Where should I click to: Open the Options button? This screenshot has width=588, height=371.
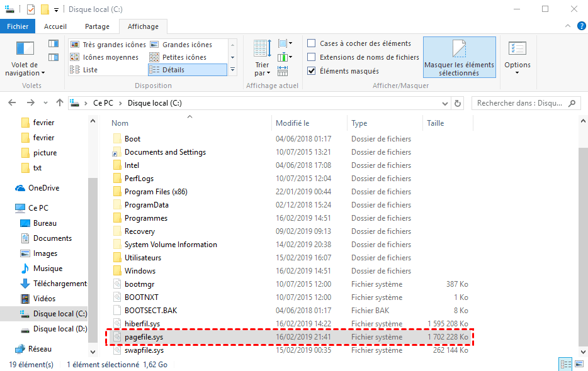click(x=517, y=57)
